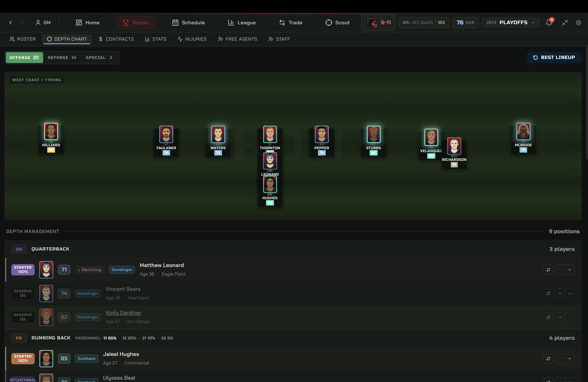This screenshot has height=382, width=588.
Task: Click Vincent Sears' portrait in the list
Action: (46, 294)
